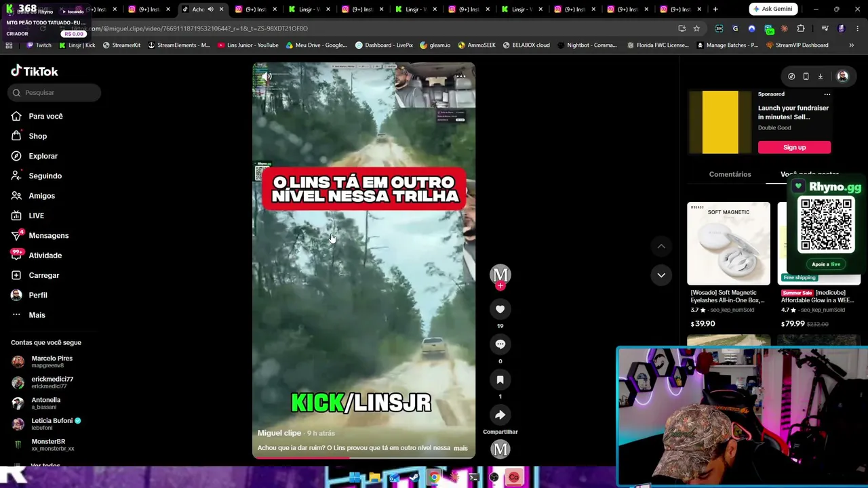Image resolution: width=868 pixels, height=488 pixels.
Task: Click the Sign up button in the ad
Action: pos(794,147)
